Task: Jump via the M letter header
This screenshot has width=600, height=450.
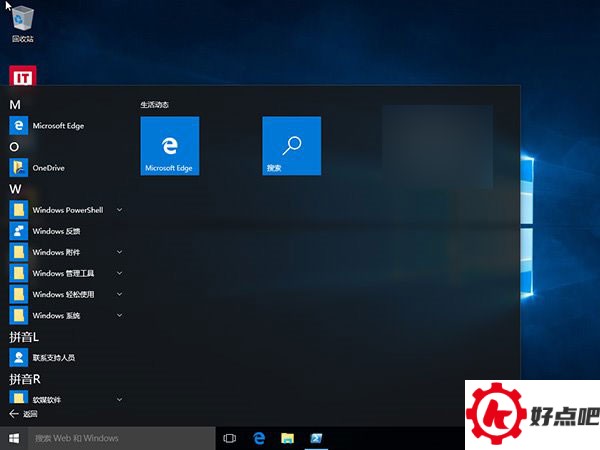Action: pos(15,104)
